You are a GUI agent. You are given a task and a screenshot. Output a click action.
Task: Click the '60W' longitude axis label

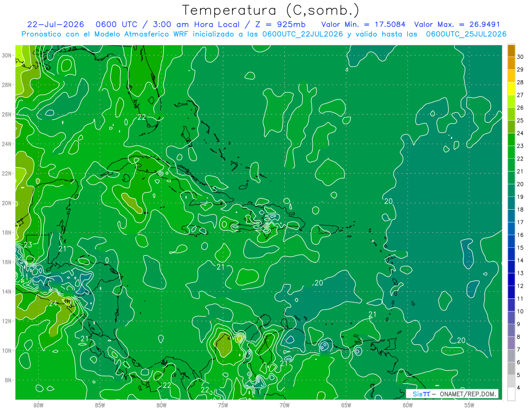[408, 405]
